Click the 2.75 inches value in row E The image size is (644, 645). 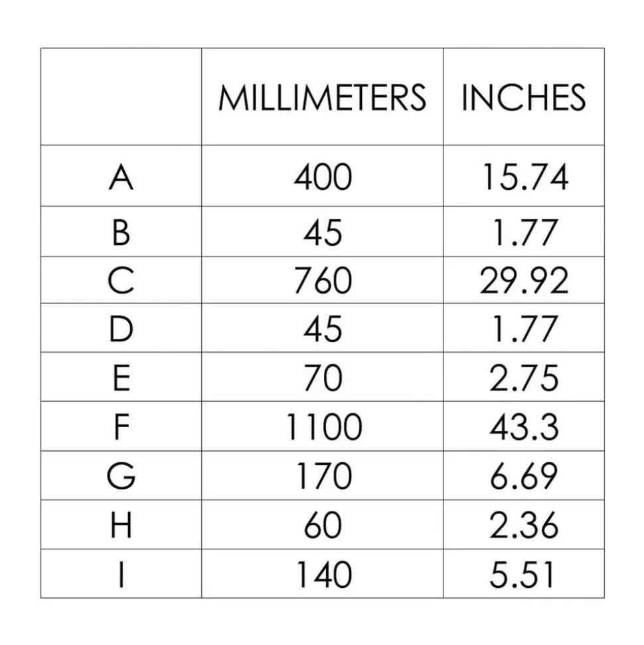pyautogui.click(x=524, y=377)
